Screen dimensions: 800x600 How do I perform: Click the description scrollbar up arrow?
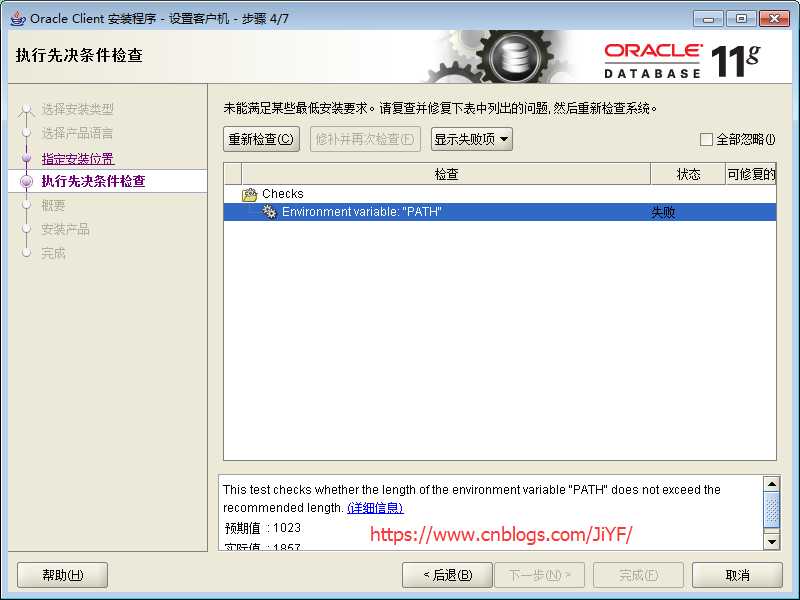pyautogui.click(x=771, y=484)
